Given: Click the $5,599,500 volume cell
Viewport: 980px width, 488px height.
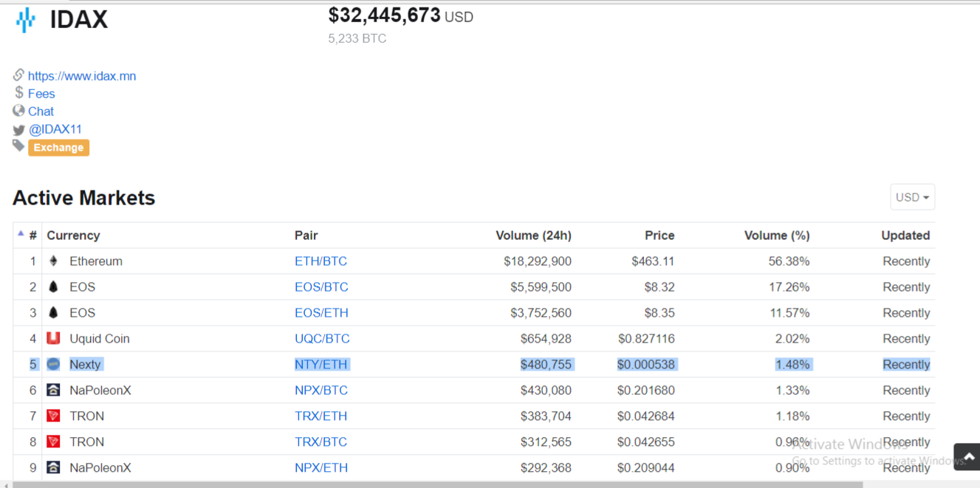Looking at the screenshot, I should [541, 287].
